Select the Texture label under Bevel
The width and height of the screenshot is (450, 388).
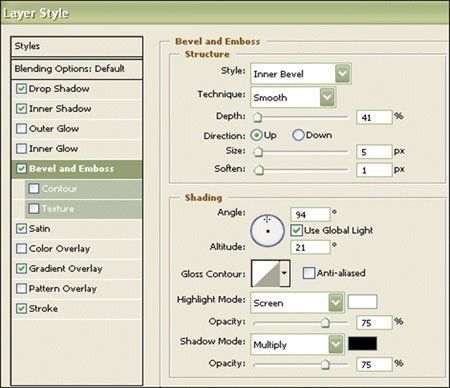pos(58,209)
